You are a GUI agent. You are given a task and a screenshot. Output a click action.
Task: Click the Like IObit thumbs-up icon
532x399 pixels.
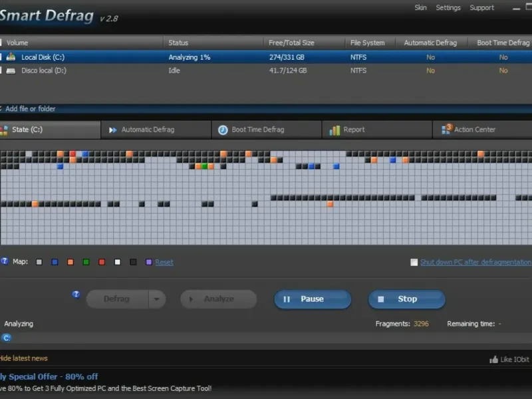[493, 359]
